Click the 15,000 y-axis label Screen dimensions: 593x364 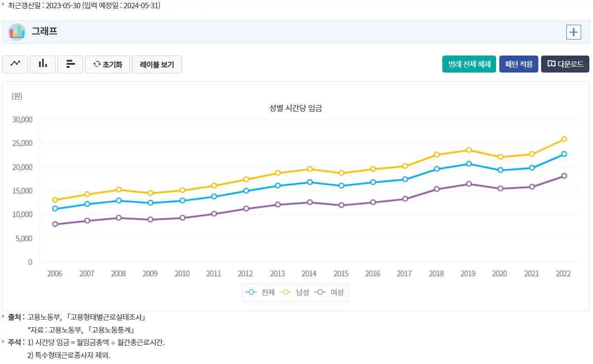[x=22, y=191]
